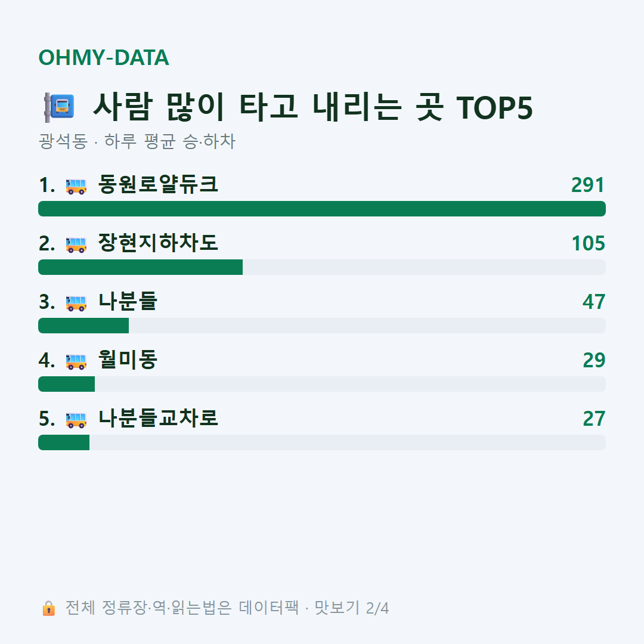Click the bus icon next to 월미동

(76, 361)
